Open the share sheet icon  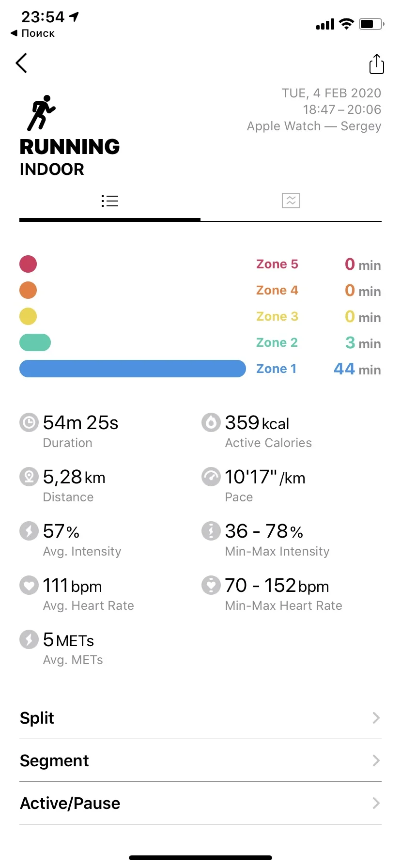[376, 64]
